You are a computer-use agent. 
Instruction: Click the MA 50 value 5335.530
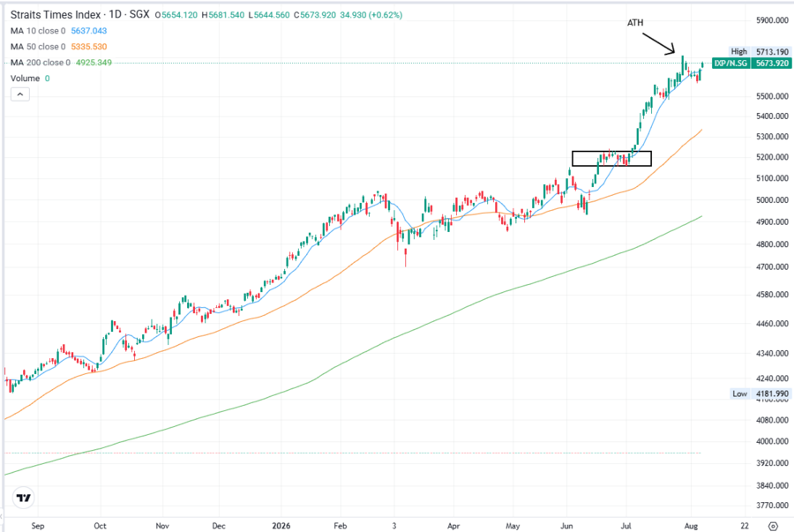[89, 47]
